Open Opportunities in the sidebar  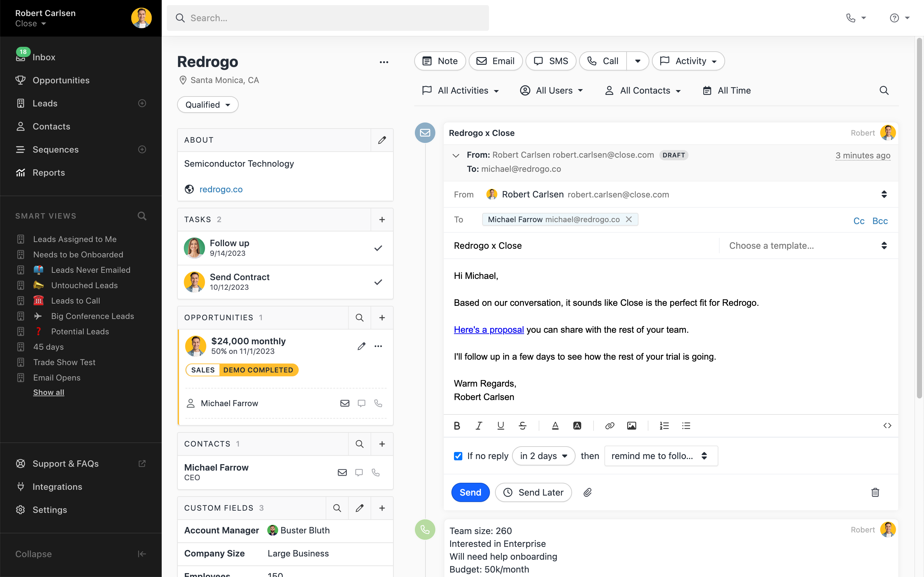pyautogui.click(x=61, y=80)
